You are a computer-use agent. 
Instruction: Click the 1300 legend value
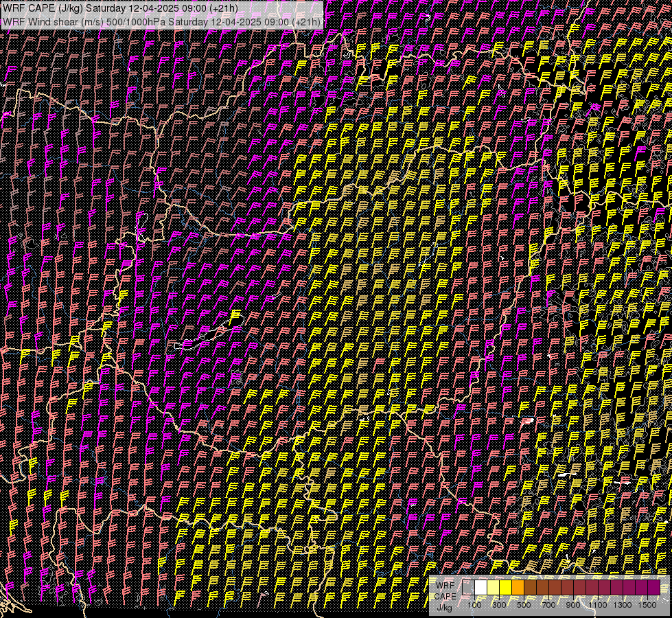pyautogui.click(x=623, y=605)
